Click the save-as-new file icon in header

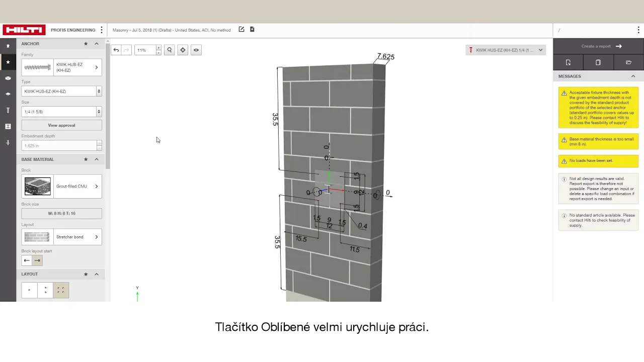(x=252, y=30)
